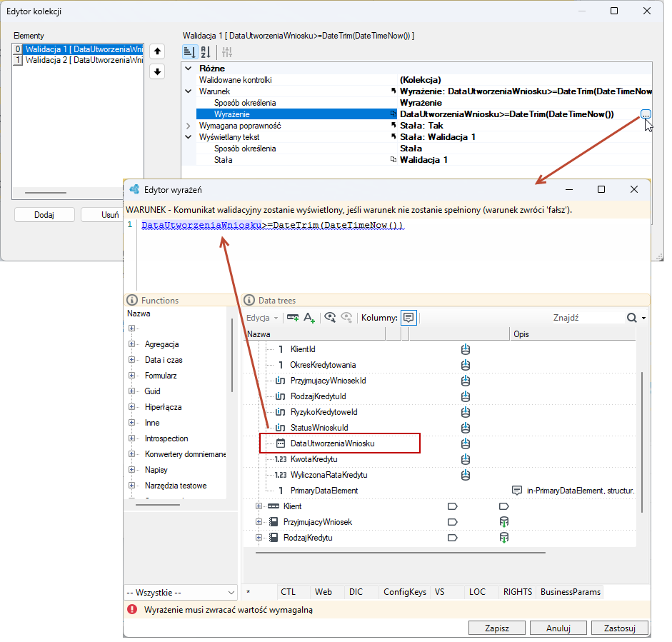Move the selected validation down
The width and height of the screenshot is (672, 642).
(x=157, y=71)
